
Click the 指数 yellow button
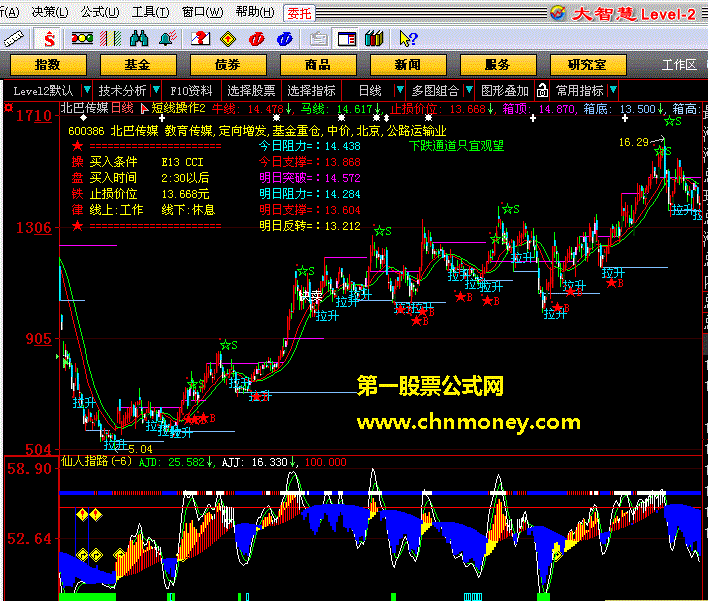click(x=48, y=65)
